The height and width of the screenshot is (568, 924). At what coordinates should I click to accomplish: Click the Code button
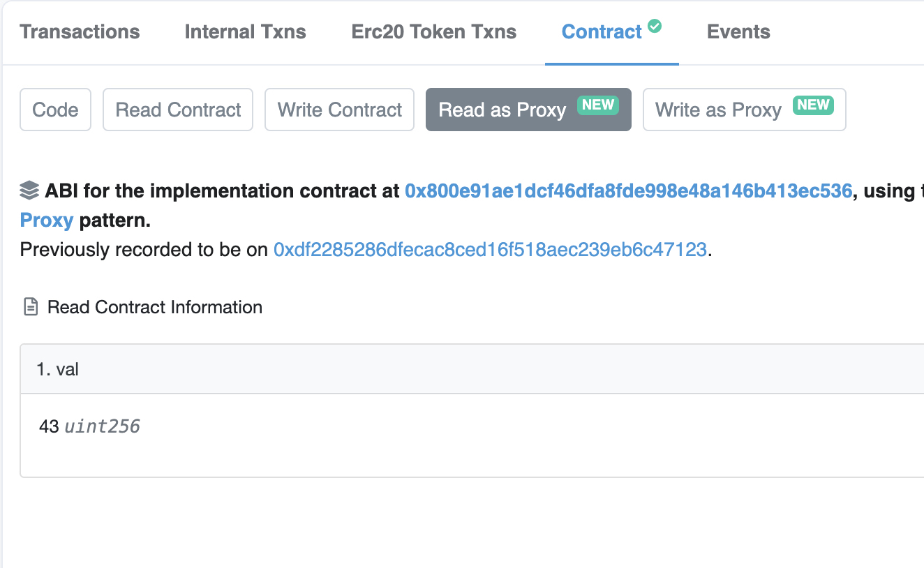pos(56,110)
